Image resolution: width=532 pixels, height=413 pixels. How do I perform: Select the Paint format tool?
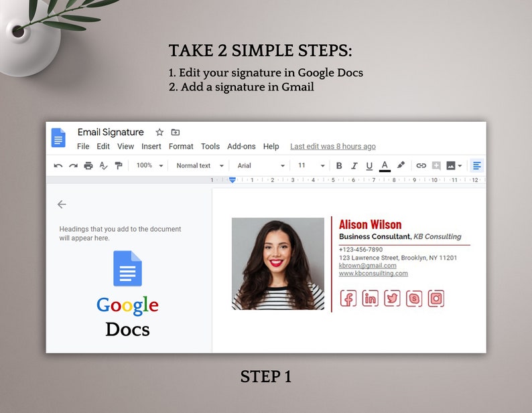point(119,166)
